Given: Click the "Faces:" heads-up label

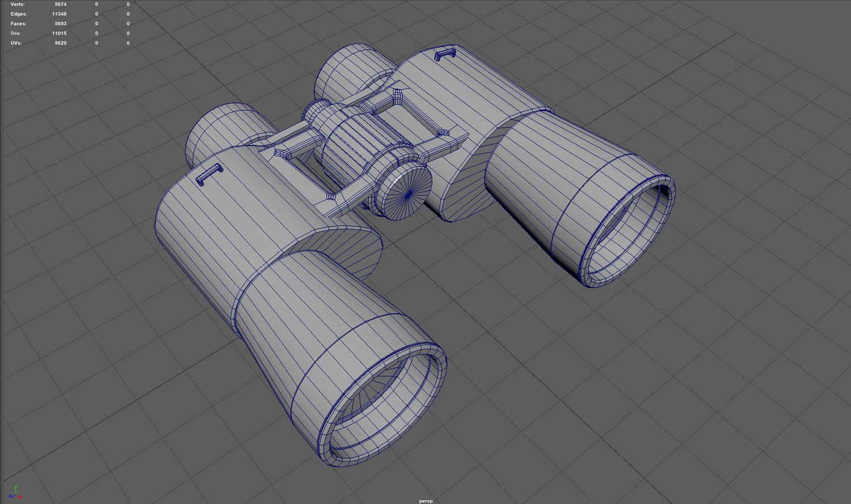Looking at the screenshot, I should [19, 24].
